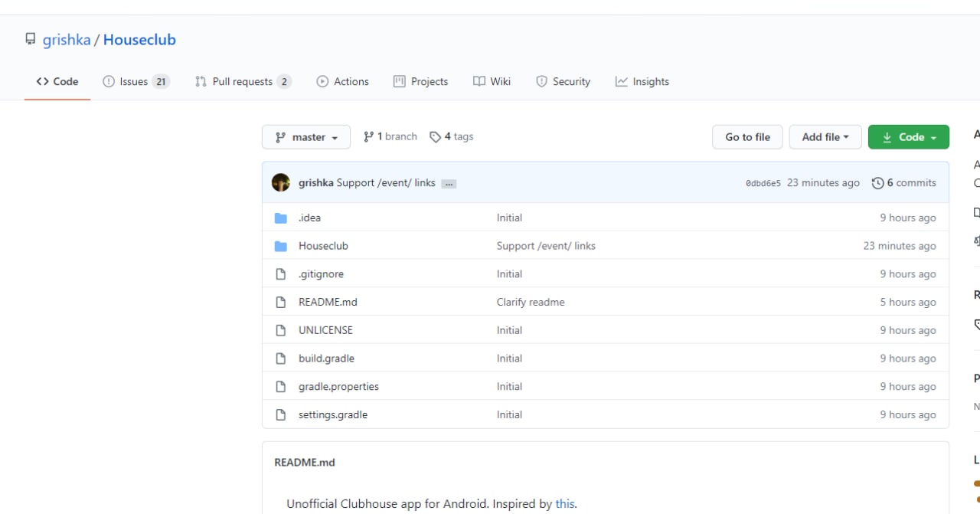The image size is (980, 514).
Task: Expand the commit message ellipsis button
Action: click(449, 184)
